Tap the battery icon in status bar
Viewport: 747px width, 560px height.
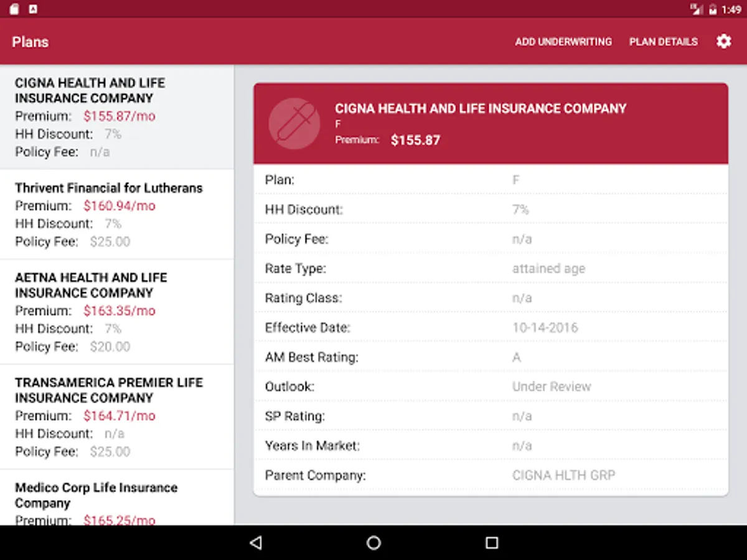click(x=713, y=9)
